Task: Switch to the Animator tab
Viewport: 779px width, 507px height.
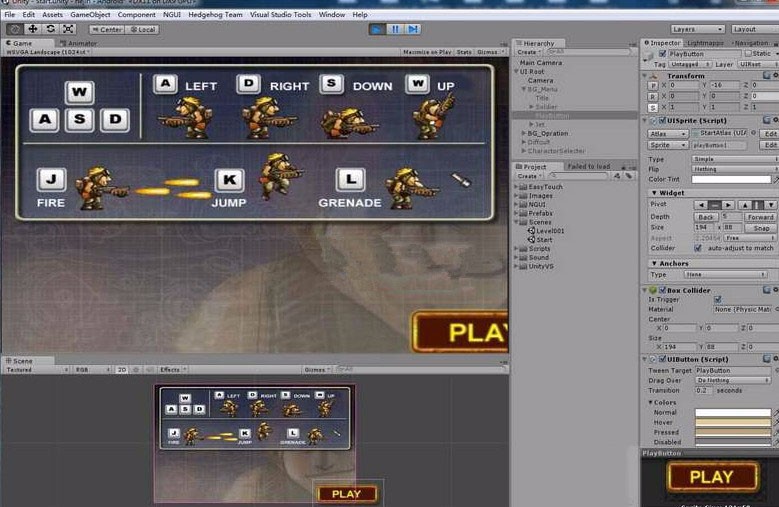Action: click(x=78, y=43)
